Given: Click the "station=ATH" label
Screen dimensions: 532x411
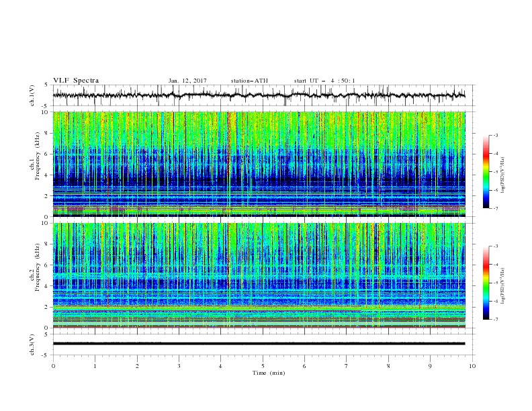Looking at the screenshot, I should [x=249, y=81].
